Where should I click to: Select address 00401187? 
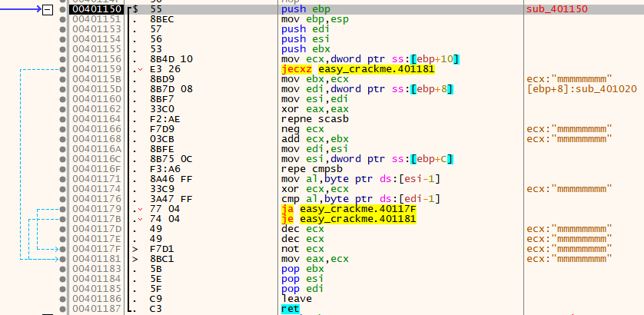pyautogui.click(x=97, y=309)
